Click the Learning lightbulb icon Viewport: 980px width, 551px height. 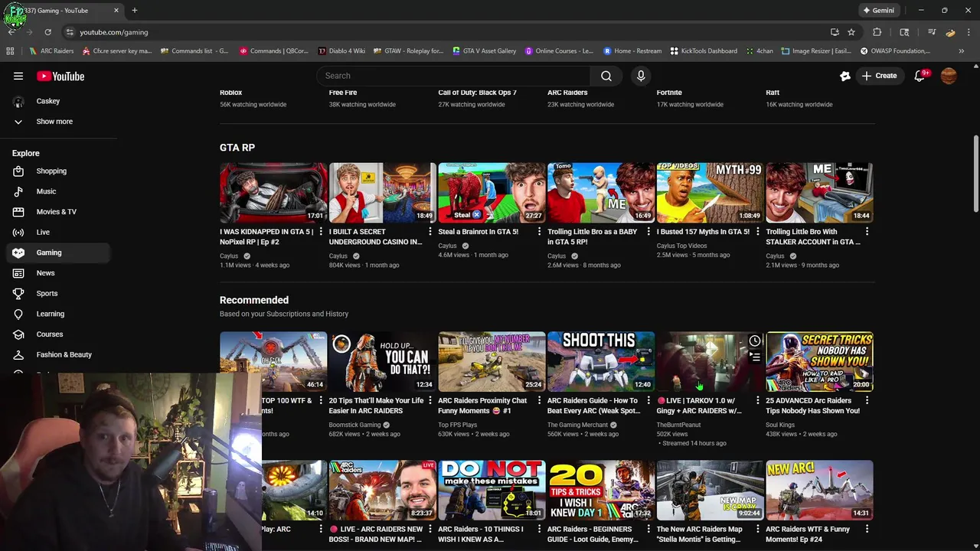click(x=18, y=314)
